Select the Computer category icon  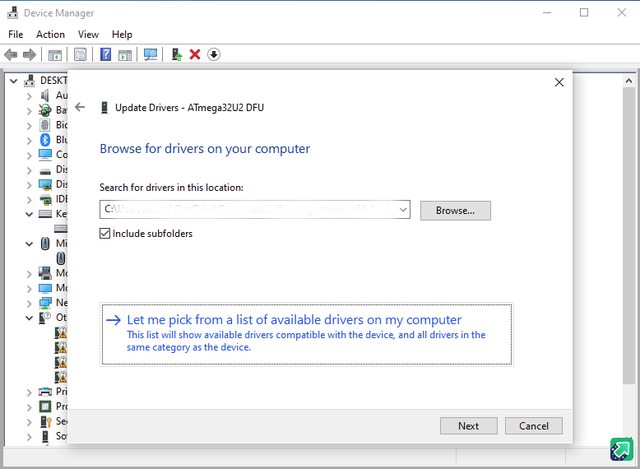tap(45, 154)
